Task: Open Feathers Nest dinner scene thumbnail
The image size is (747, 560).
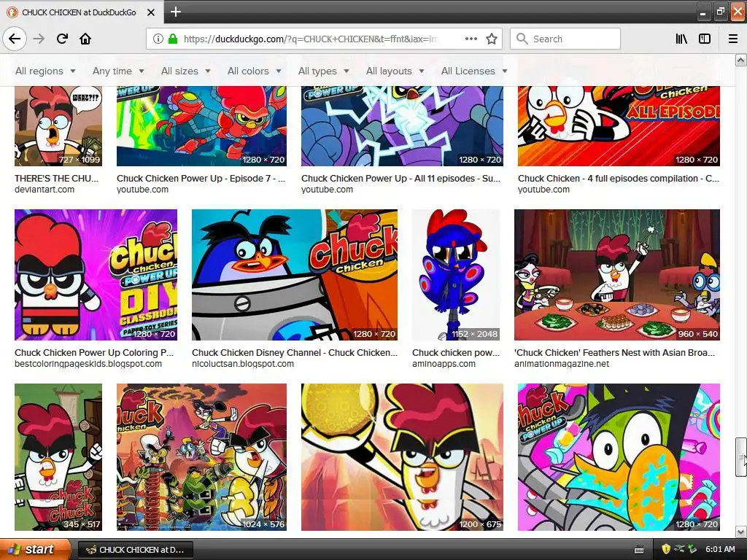Action: (x=617, y=275)
